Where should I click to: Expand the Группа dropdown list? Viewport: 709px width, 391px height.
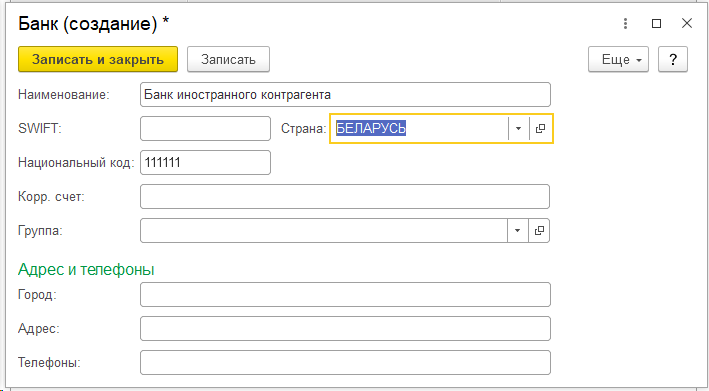518,231
